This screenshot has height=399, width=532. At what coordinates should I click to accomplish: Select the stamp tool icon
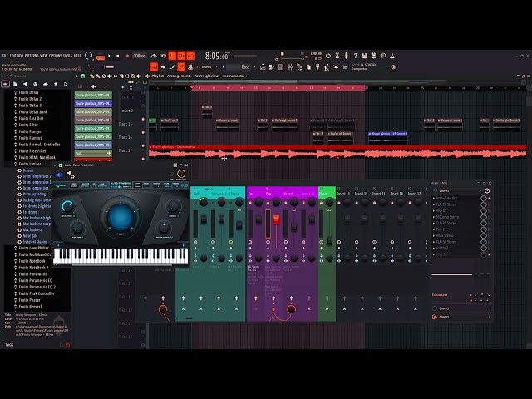click(x=190, y=67)
